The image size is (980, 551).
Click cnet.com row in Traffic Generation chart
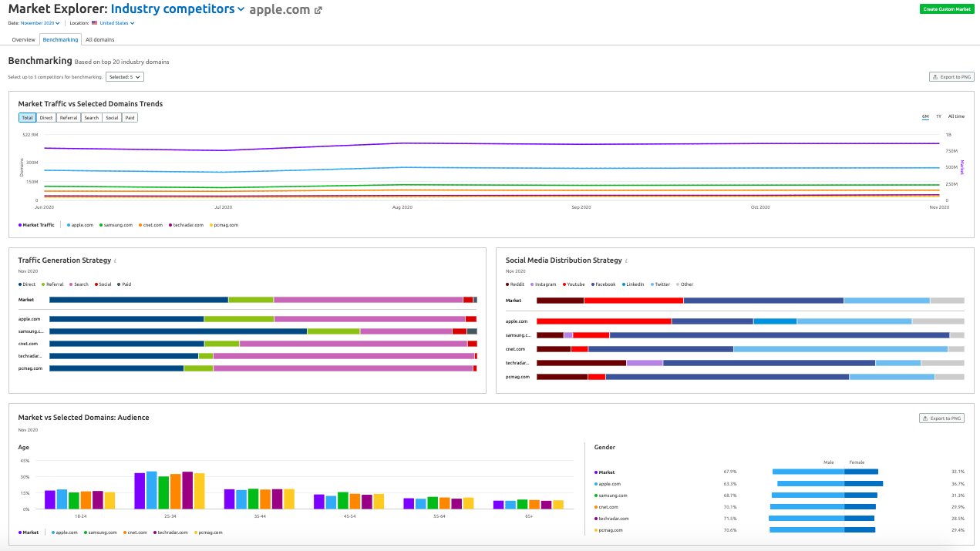248,344
